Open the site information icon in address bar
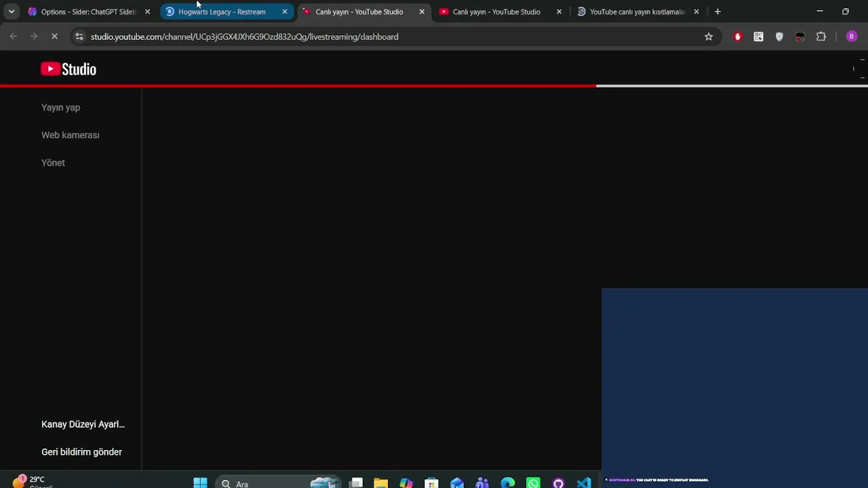This screenshot has height=488, width=868. click(x=79, y=37)
